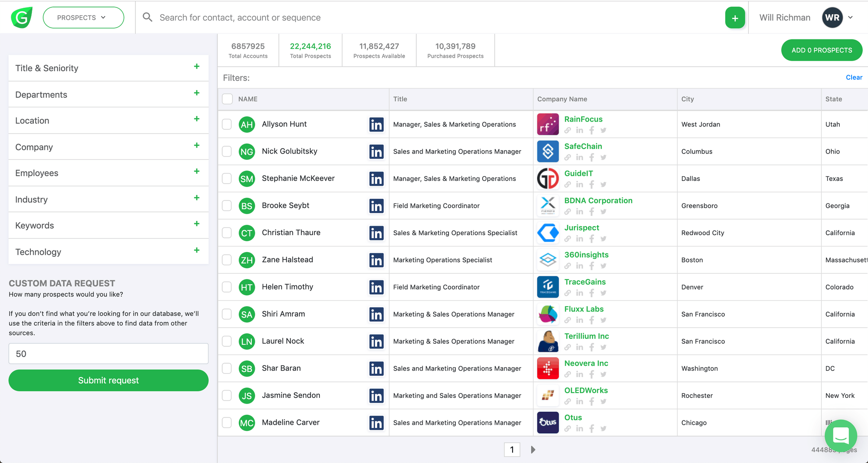The image size is (868, 463).
Task: Click the RainFocus company logo
Action: (548, 124)
